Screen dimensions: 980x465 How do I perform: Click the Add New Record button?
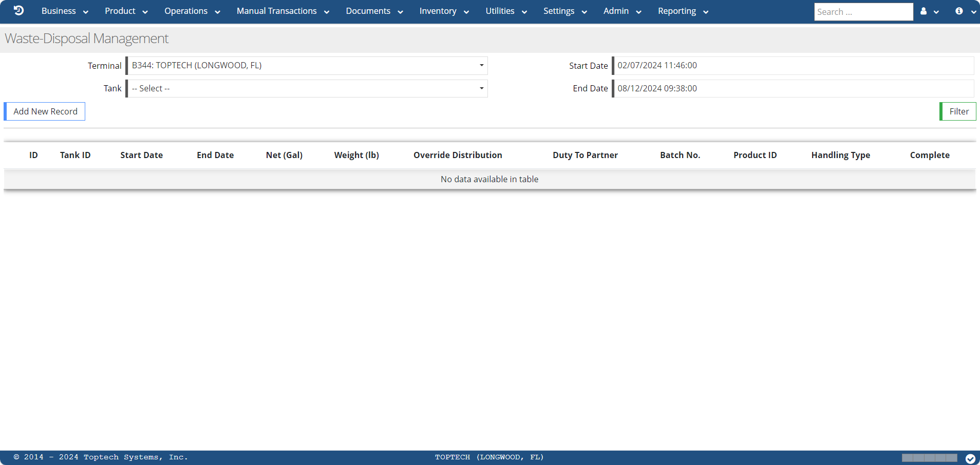pyautogui.click(x=45, y=111)
